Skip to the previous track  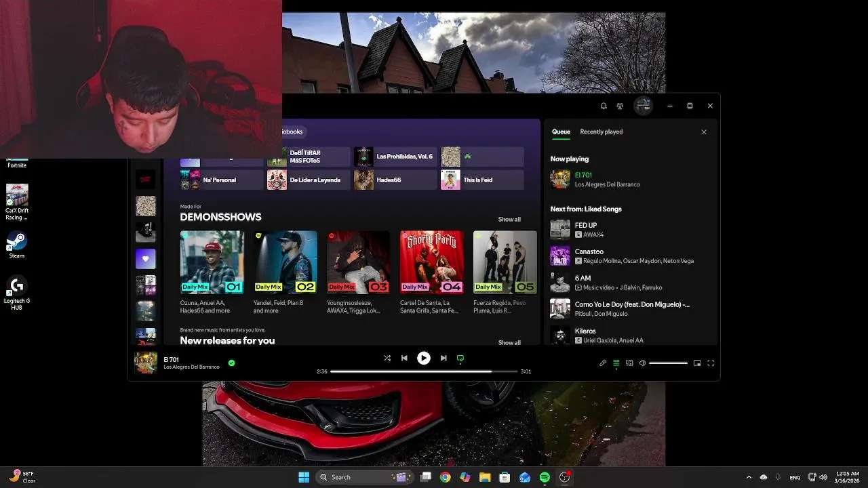point(404,358)
